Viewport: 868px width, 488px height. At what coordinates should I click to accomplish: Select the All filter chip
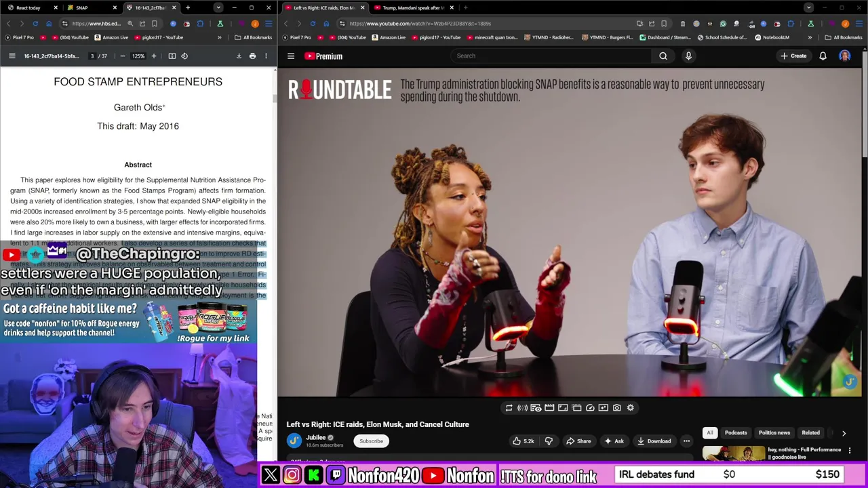pyautogui.click(x=710, y=432)
